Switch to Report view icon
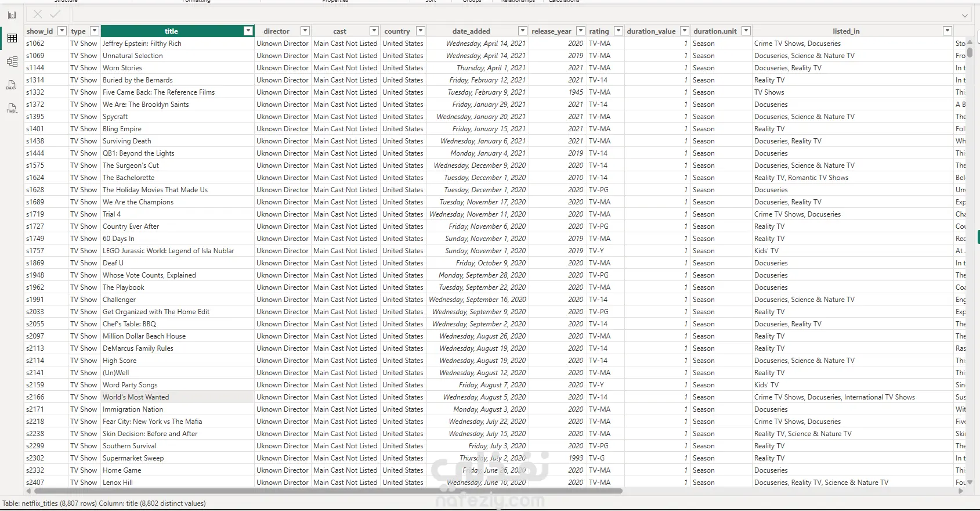This screenshot has width=980, height=511. click(x=12, y=15)
